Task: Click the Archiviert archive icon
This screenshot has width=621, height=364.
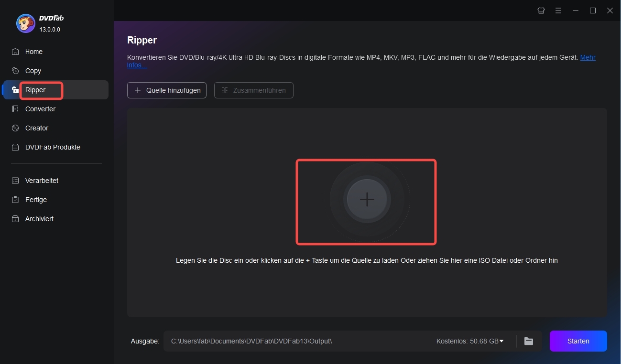Action: (15, 219)
